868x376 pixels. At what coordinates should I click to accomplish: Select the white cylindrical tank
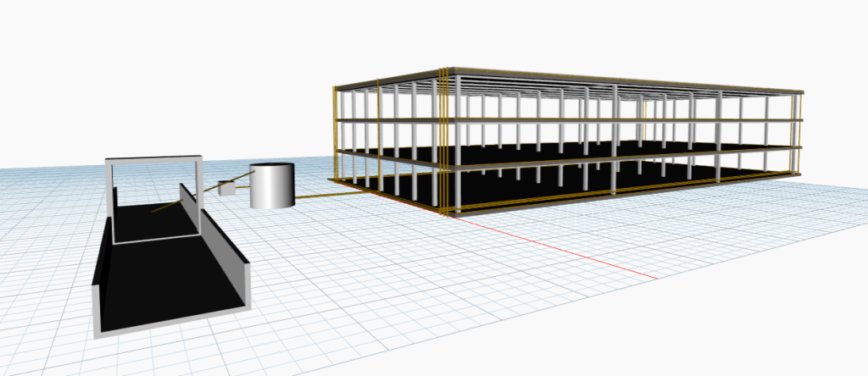pos(271,185)
